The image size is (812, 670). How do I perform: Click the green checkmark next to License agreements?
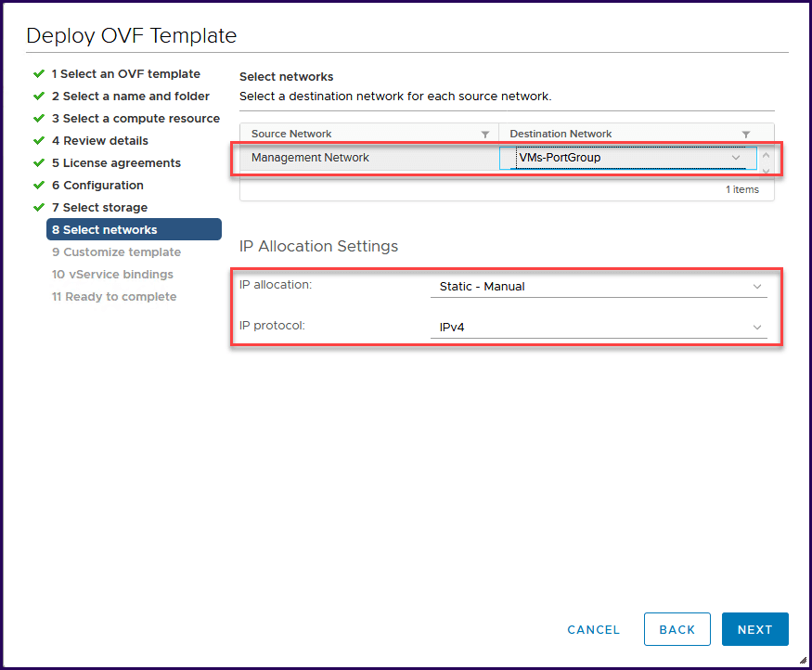click(39, 163)
